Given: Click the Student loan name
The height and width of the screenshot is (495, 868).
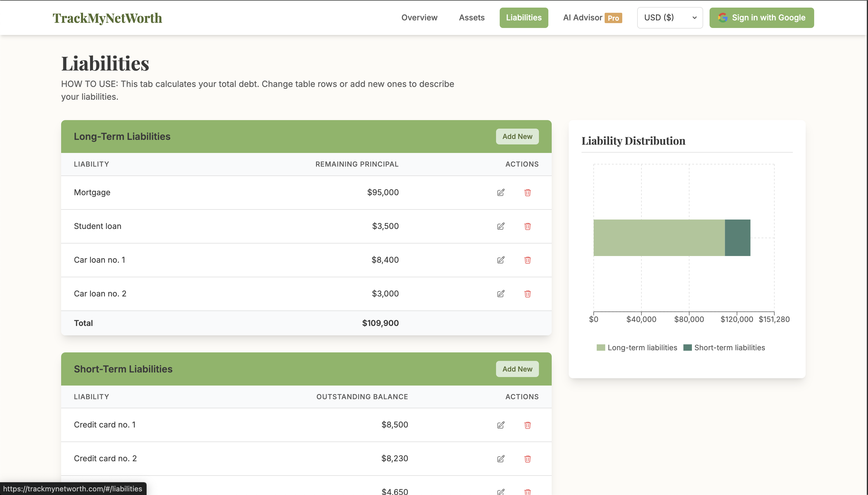Looking at the screenshot, I should (97, 226).
